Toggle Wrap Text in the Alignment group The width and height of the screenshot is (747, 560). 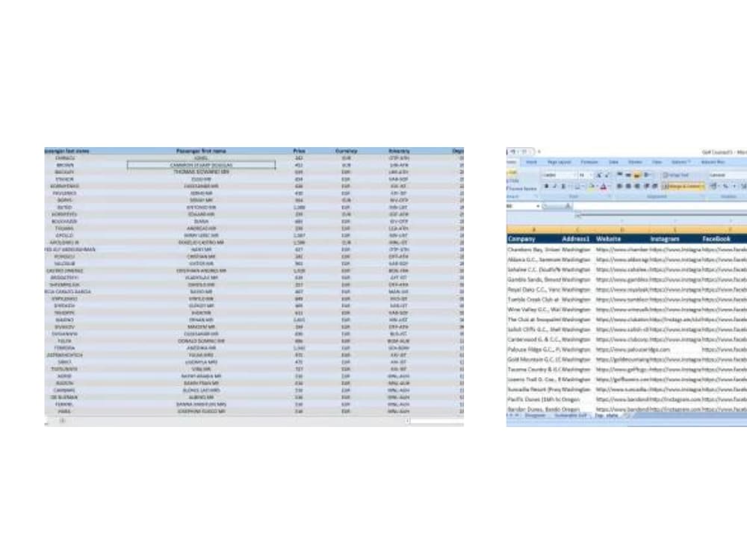click(x=675, y=174)
